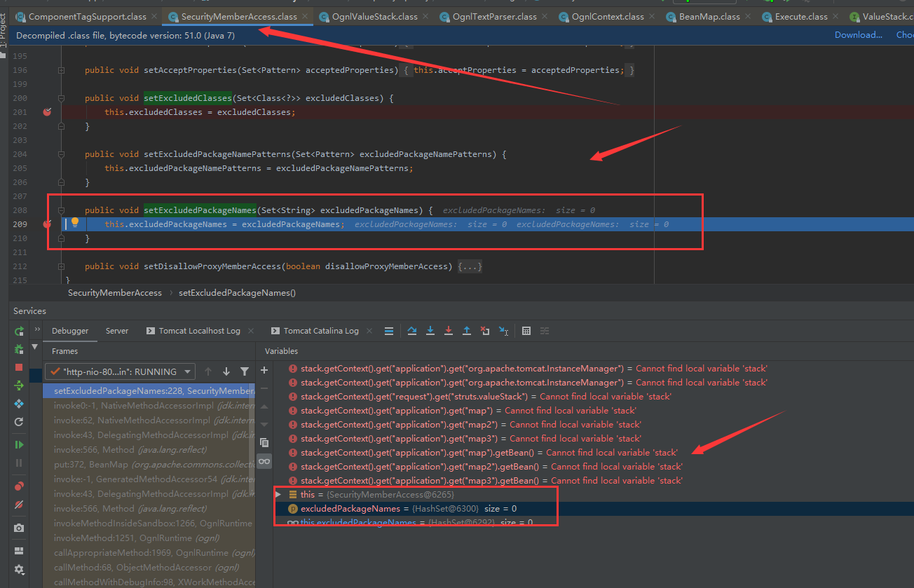This screenshot has width=914, height=588.
Task: Select next frame down arrow
Action: coord(226,371)
